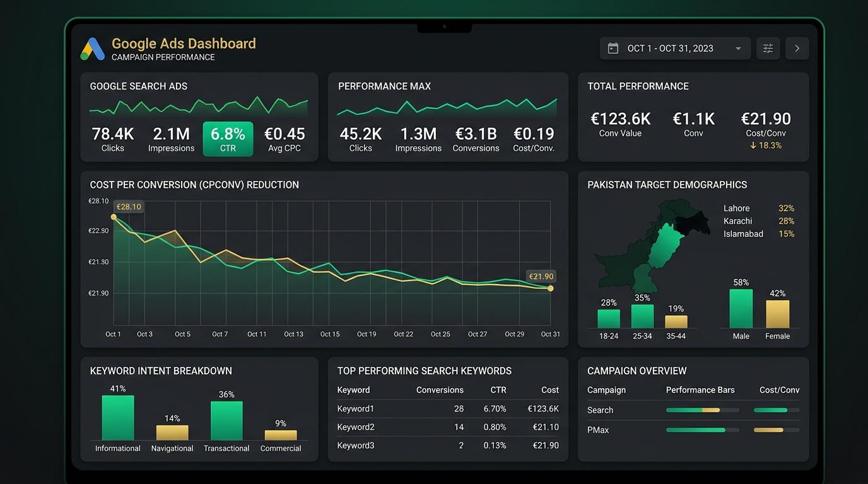This screenshot has height=484, width=868.
Task: Click the 1.3M Impressions metric
Action: tap(418, 139)
